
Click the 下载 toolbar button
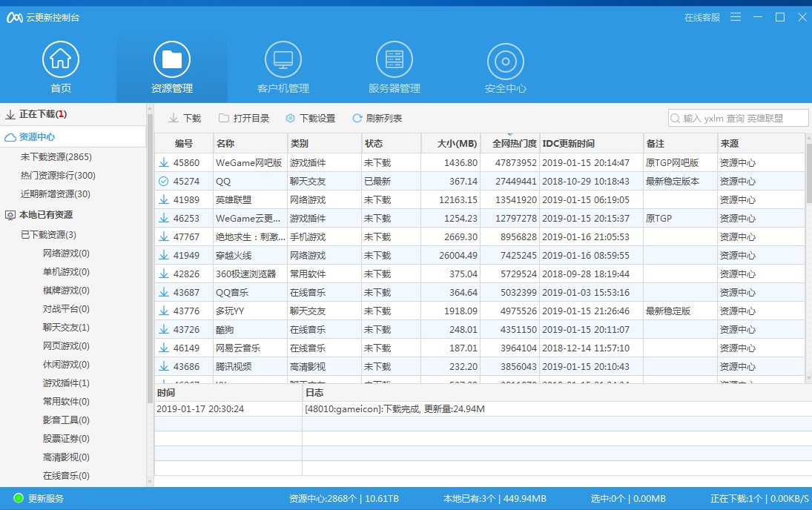point(185,118)
